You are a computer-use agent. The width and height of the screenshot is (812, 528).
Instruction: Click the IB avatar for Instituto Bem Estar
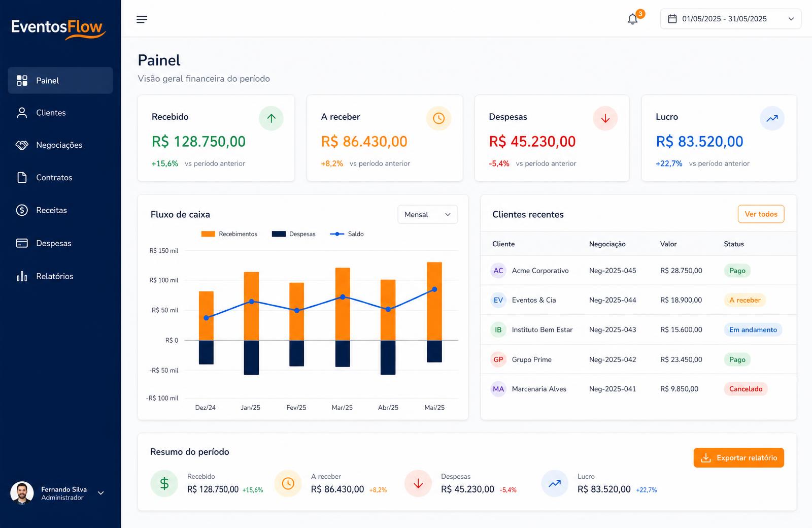click(498, 330)
